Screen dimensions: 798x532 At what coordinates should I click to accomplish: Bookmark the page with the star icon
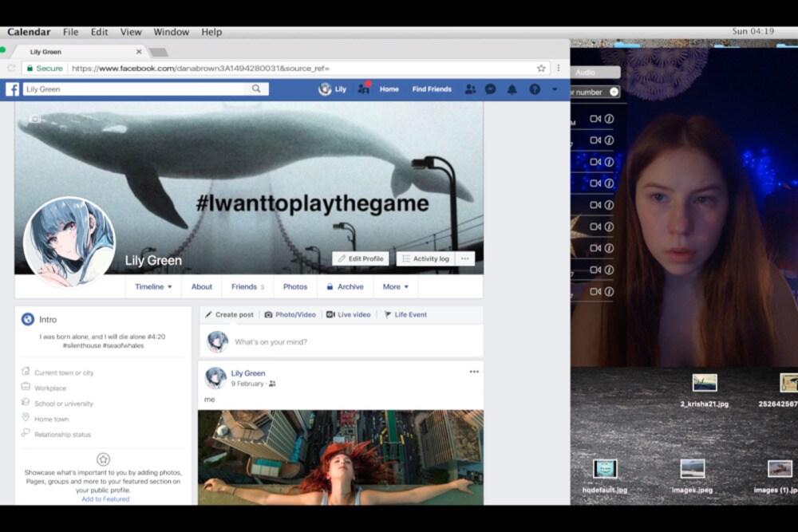[x=541, y=69]
